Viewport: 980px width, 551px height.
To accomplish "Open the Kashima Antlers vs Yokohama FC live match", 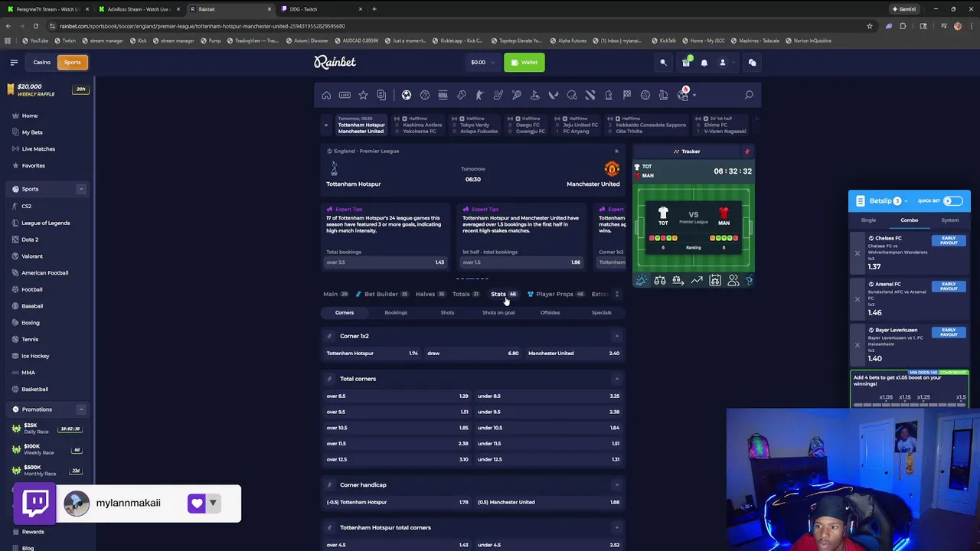I will coord(418,125).
